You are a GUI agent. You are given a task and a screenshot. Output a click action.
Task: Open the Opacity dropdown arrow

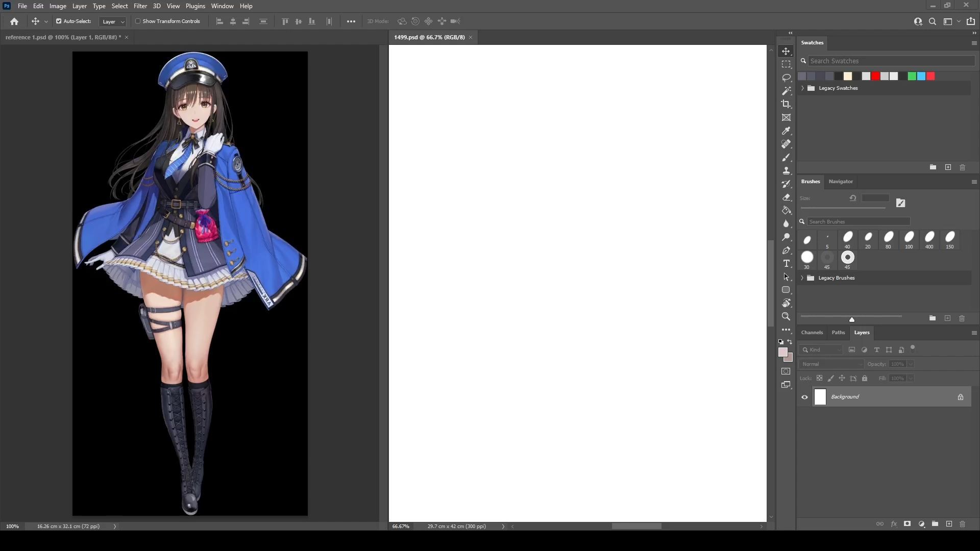(911, 364)
